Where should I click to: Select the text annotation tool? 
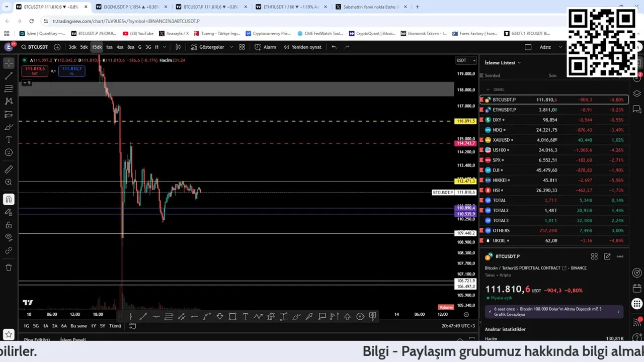[x=9, y=140]
